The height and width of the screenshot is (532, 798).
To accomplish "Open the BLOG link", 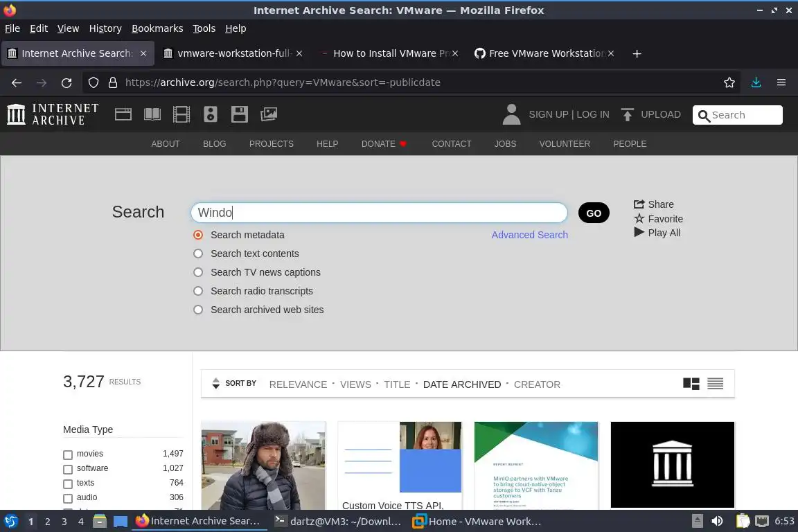I will coord(214,144).
